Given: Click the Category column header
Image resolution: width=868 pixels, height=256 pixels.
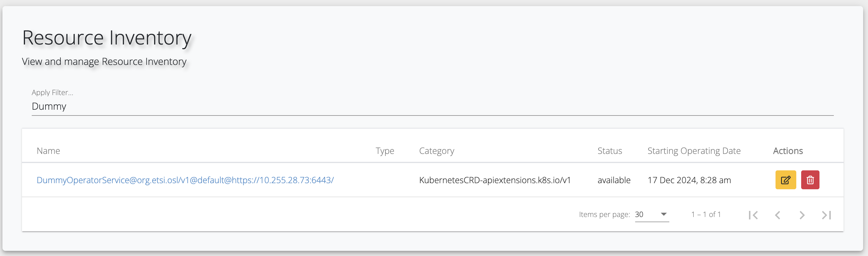Looking at the screenshot, I should coord(436,151).
